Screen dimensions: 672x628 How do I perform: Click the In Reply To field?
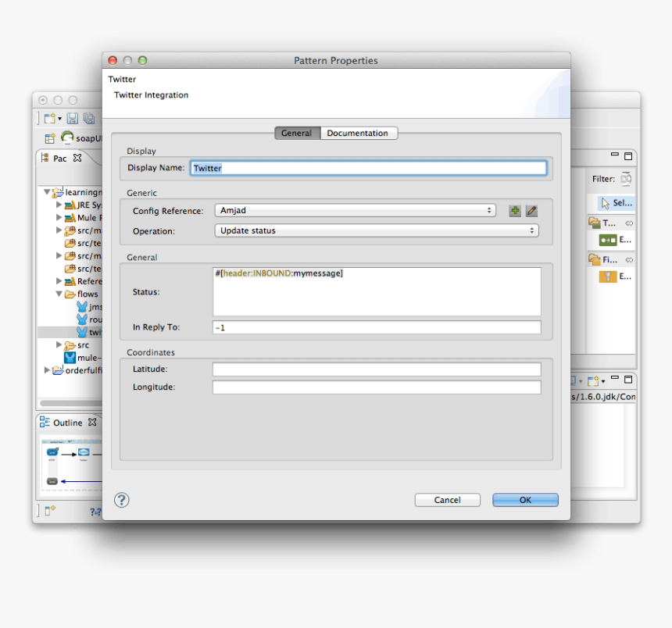pyautogui.click(x=377, y=328)
